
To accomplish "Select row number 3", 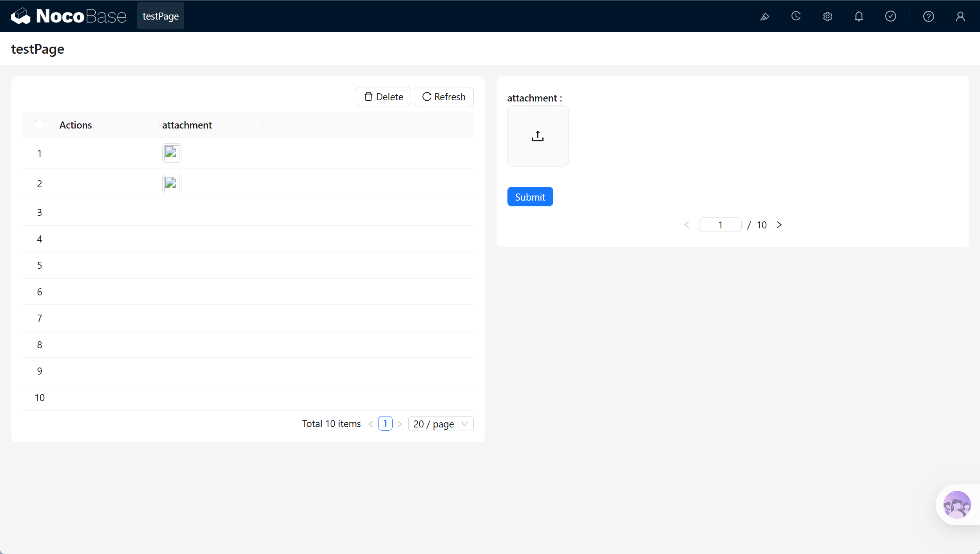I will pyautogui.click(x=40, y=212).
